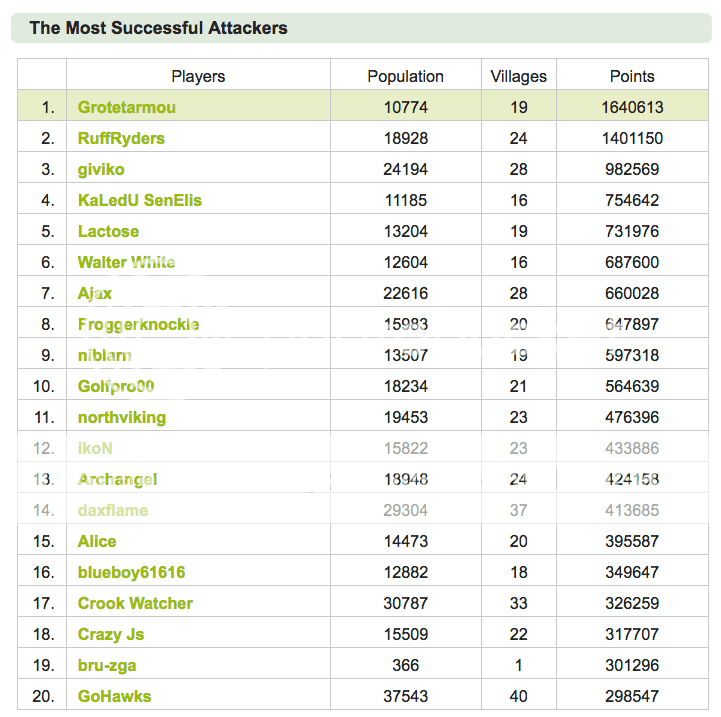Open KaLedU SenElis player profile
The image size is (721, 717).
[140, 200]
